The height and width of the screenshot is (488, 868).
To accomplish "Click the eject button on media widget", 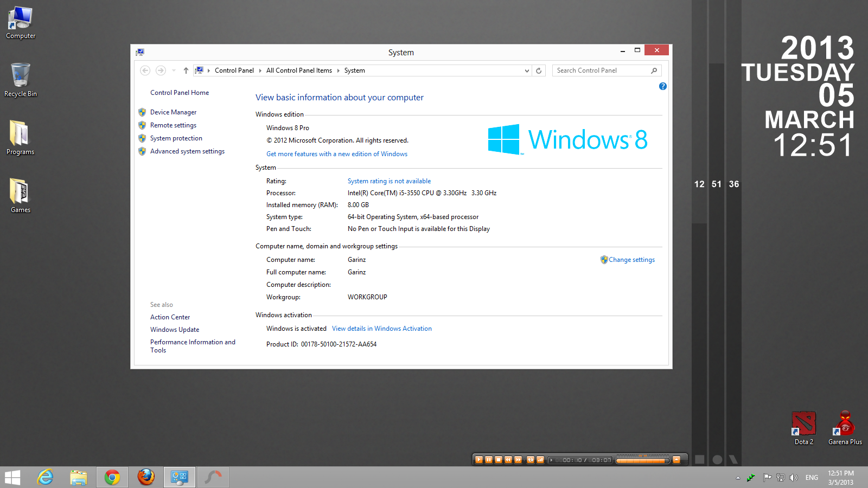I will tap(676, 460).
